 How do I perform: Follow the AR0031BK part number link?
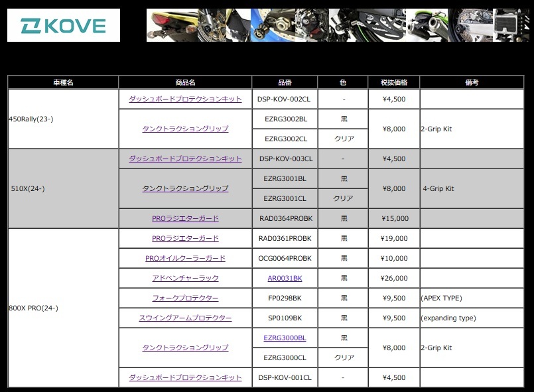pos(285,279)
